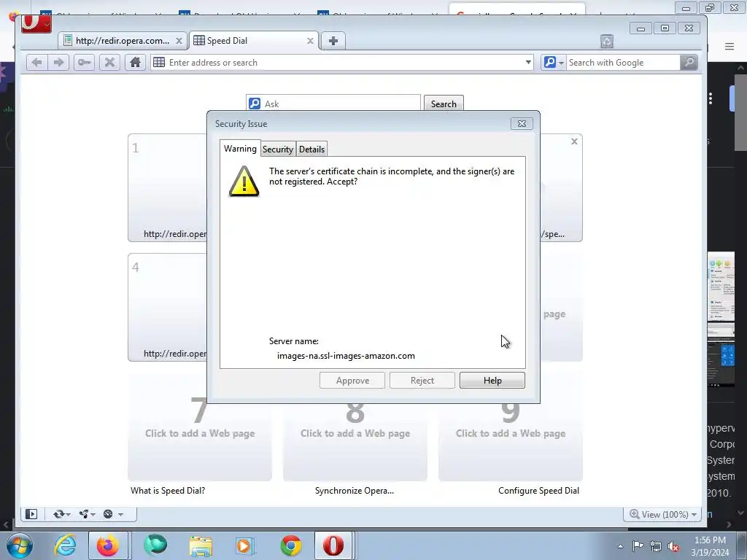Open Windows Media Player from taskbar
This screenshot has height=560, width=747.
[245, 545]
